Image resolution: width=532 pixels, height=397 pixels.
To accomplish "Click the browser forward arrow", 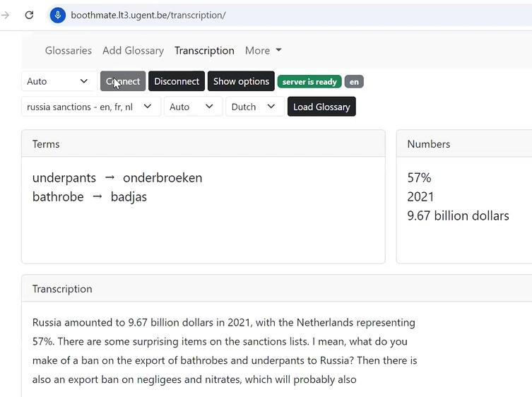I will 6,15.
